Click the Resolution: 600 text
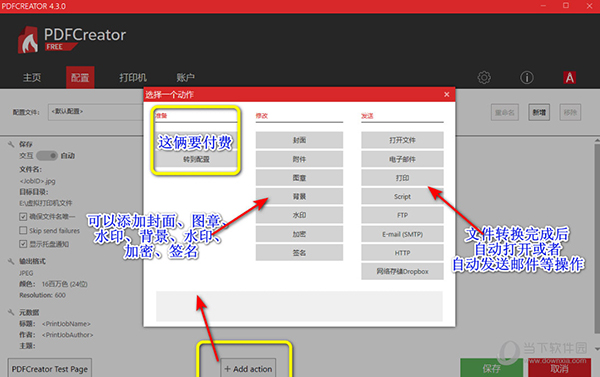 (42, 295)
